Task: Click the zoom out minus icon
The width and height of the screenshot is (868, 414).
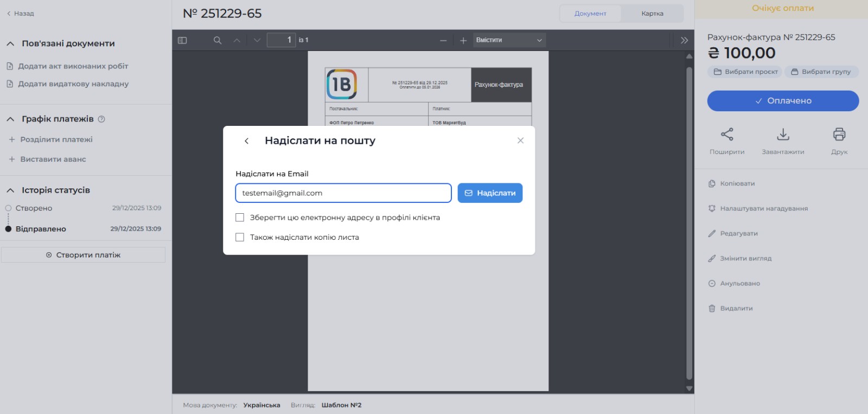Action: 443,40
